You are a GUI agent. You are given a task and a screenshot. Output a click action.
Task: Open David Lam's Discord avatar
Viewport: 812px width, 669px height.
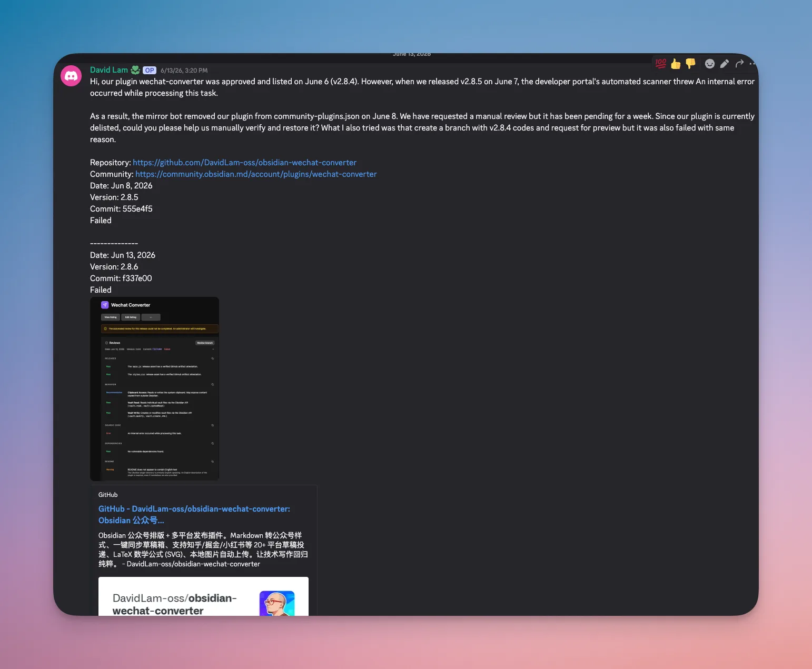pyautogui.click(x=71, y=76)
